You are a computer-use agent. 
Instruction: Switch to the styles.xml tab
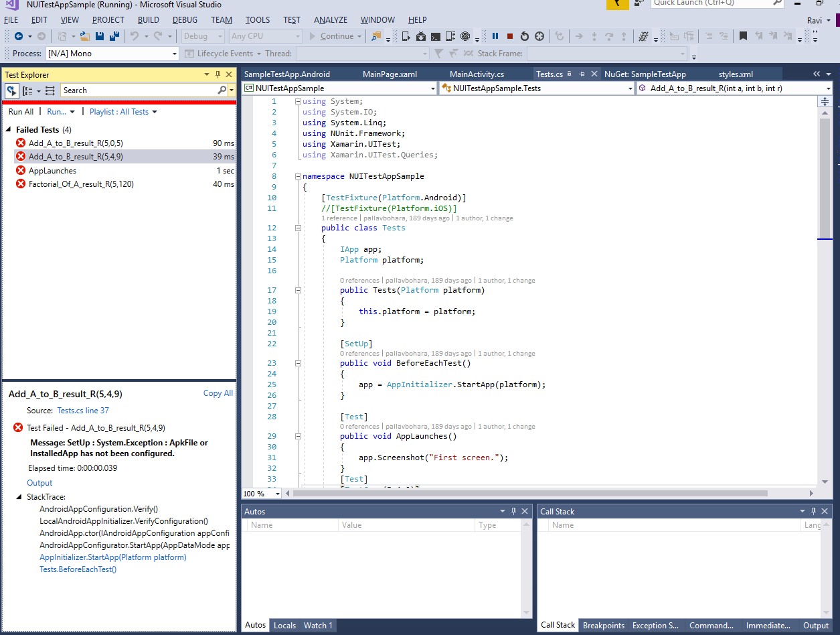click(x=736, y=74)
